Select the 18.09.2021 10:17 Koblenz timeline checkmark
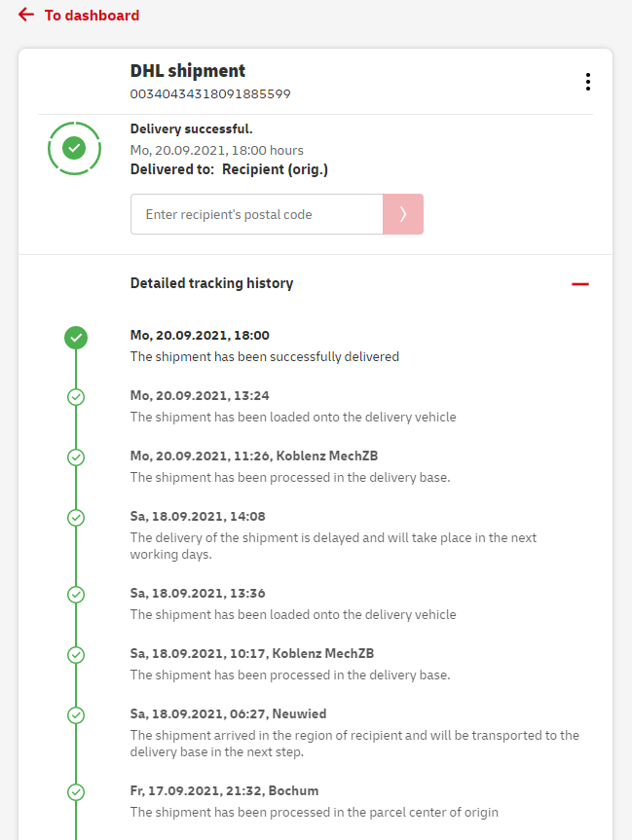The height and width of the screenshot is (840, 632). [x=76, y=655]
